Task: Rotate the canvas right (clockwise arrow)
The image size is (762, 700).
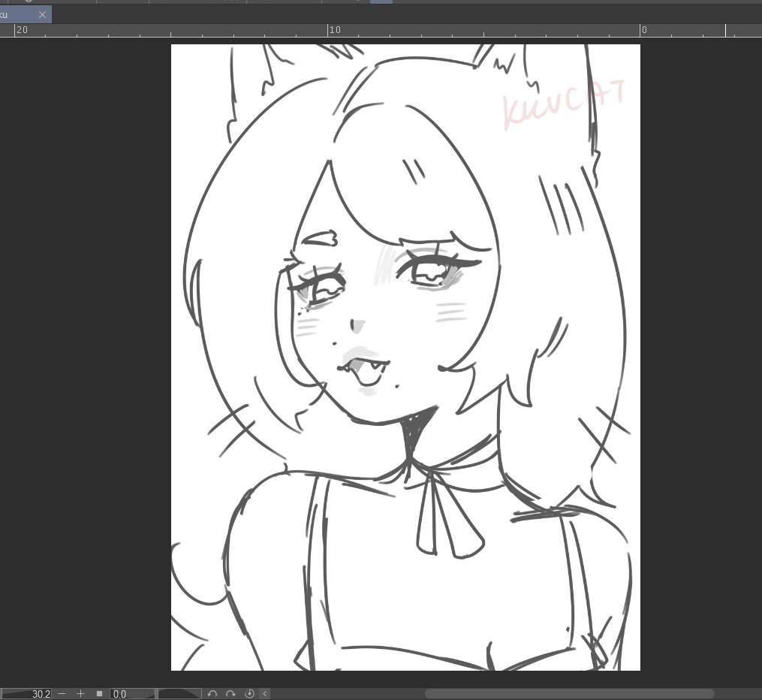Action: [230, 694]
